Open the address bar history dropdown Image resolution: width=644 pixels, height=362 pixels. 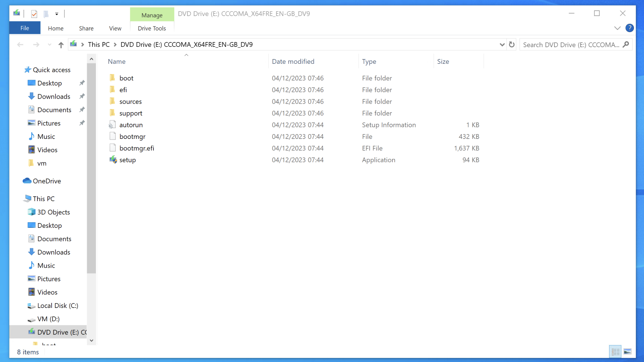click(x=502, y=45)
